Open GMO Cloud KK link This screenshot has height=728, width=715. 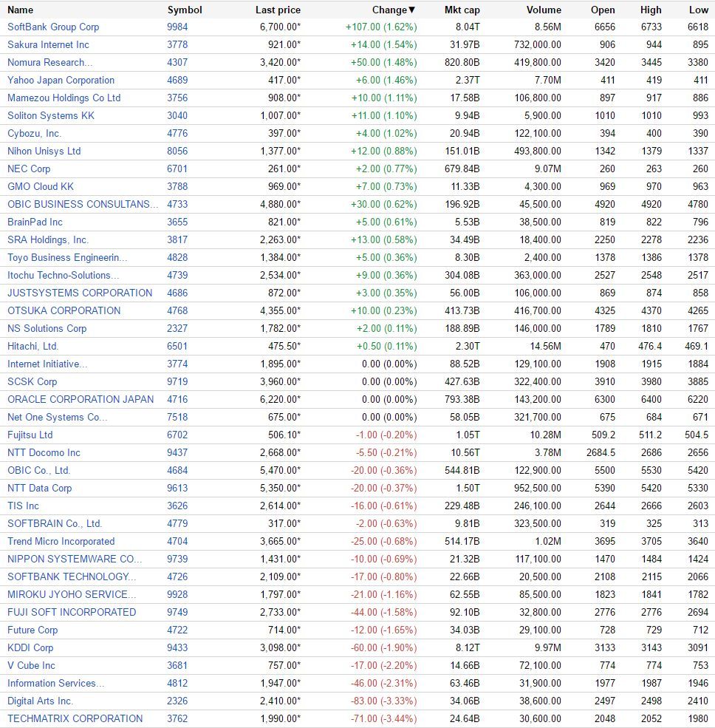(41, 187)
